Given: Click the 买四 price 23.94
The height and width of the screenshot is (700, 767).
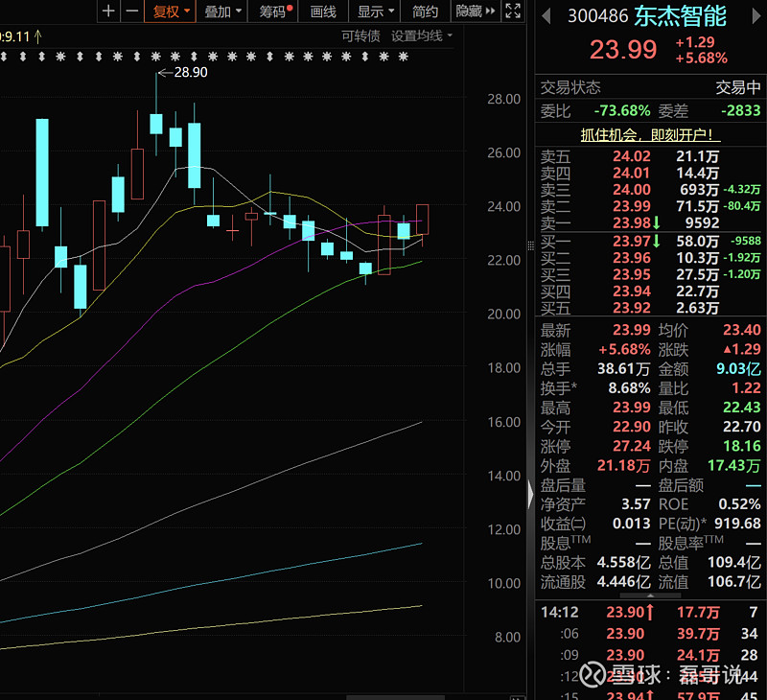Looking at the screenshot, I should click(x=632, y=292).
